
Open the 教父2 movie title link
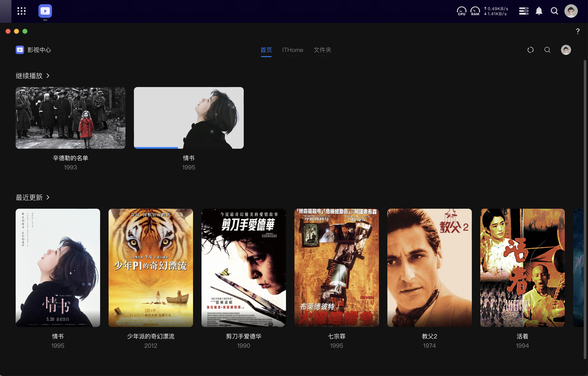tap(429, 336)
